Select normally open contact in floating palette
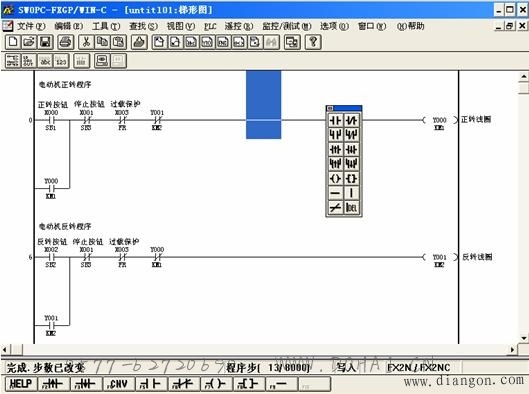This screenshot has height=394, width=529. pos(336,120)
